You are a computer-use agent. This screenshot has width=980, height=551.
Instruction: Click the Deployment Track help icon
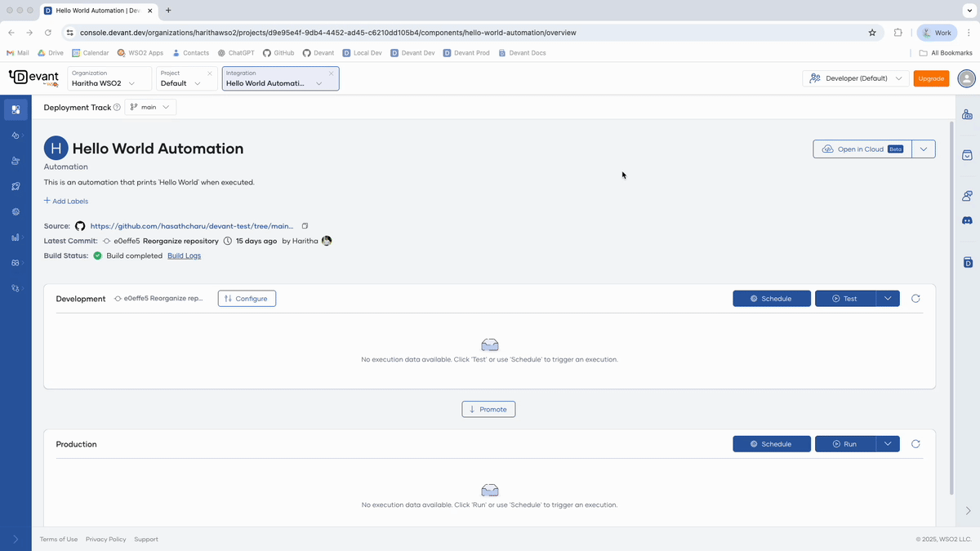coord(117,107)
